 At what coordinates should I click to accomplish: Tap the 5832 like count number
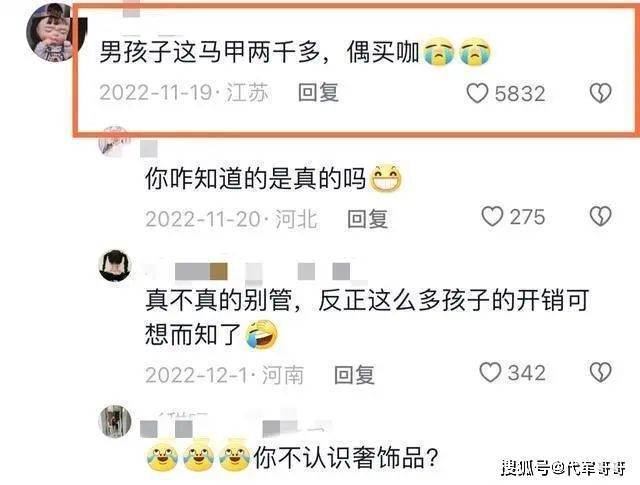click(x=520, y=93)
